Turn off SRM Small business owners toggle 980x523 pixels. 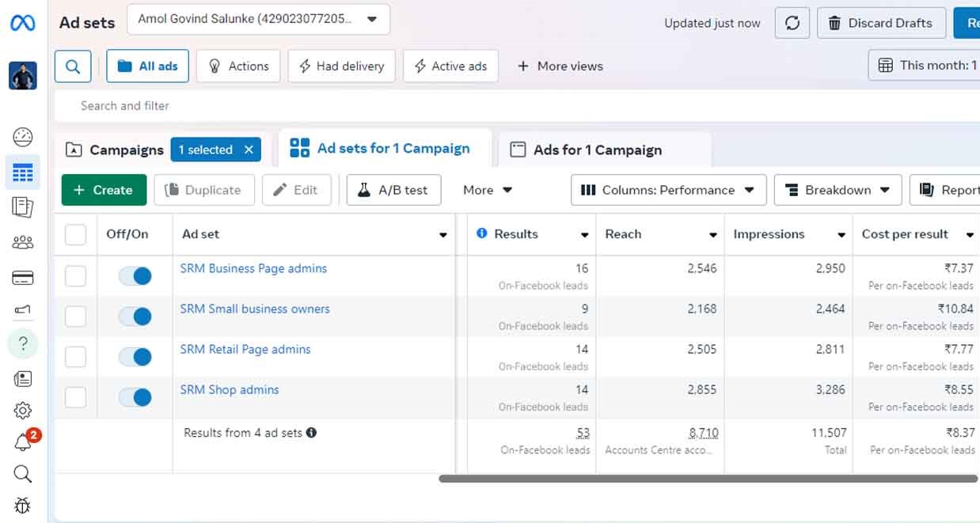[135, 316]
